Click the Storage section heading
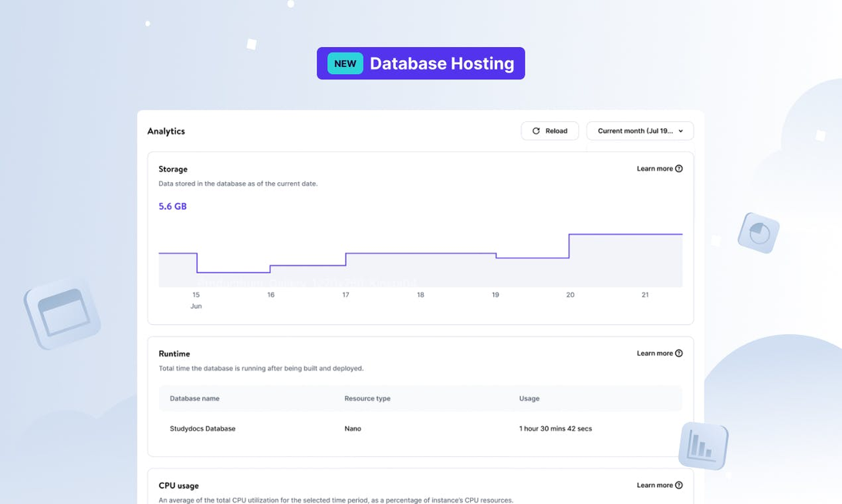The width and height of the screenshot is (842, 504). pos(173,169)
